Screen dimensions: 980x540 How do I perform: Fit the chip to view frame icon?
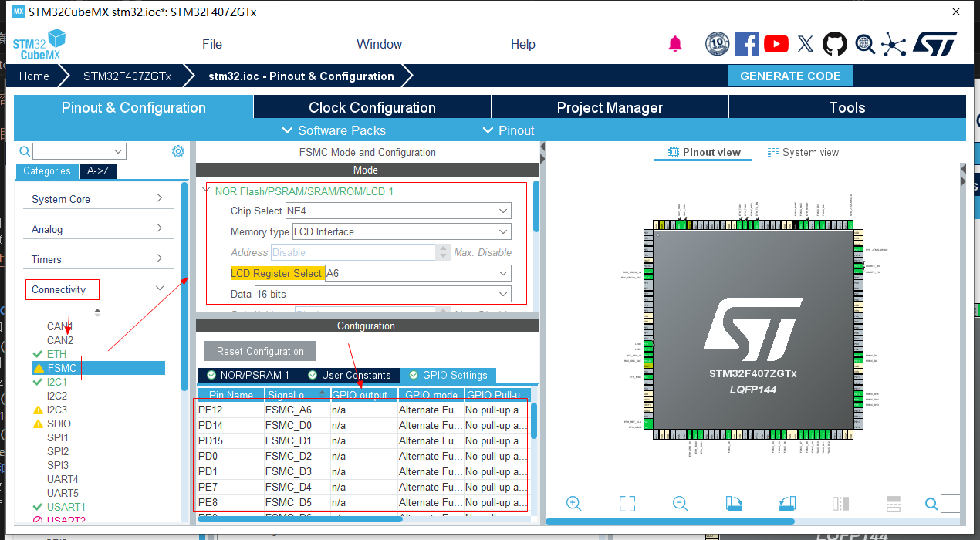tap(627, 504)
